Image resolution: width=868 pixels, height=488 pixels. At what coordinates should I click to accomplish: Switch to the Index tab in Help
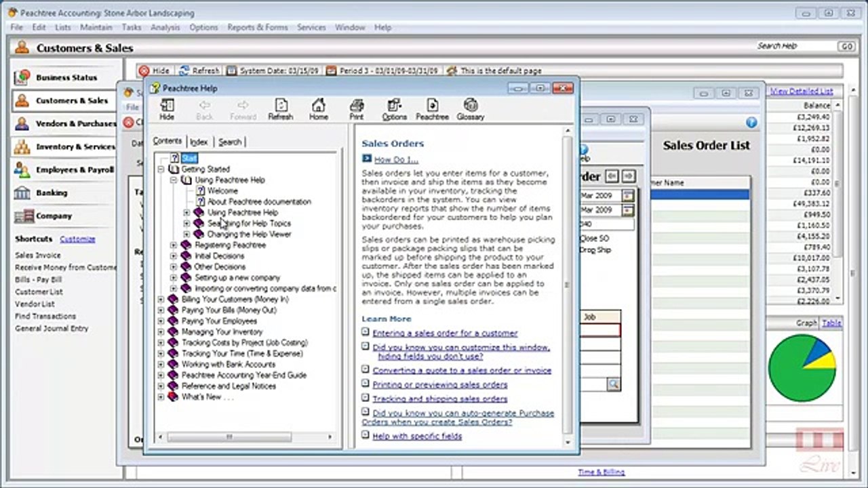coord(199,142)
